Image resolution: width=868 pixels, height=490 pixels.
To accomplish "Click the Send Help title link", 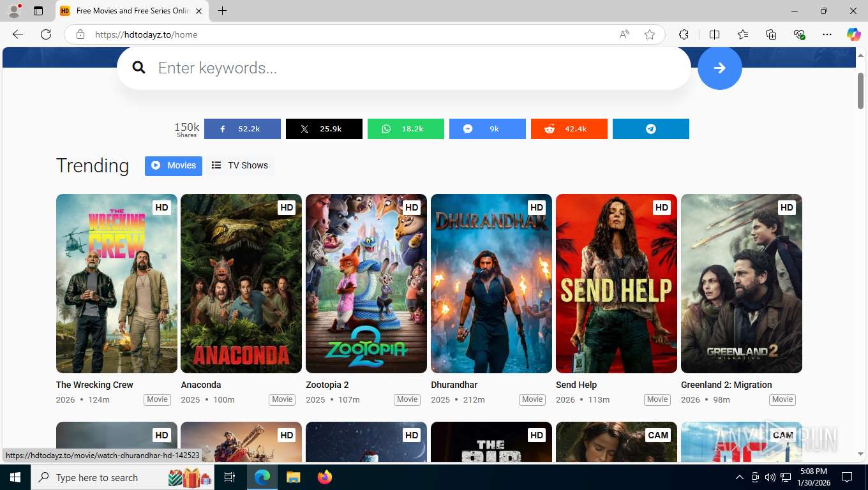I will tap(576, 385).
